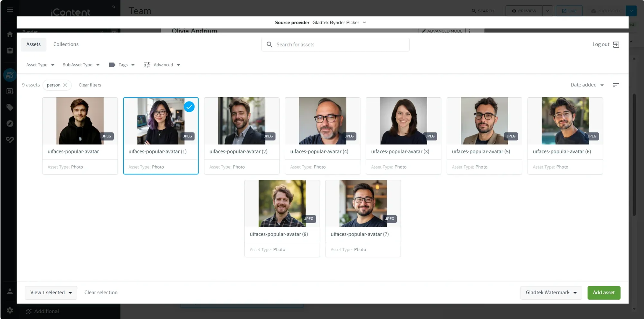Image resolution: width=644 pixels, height=319 pixels.
Task: Click Clear selection link
Action: click(x=101, y=293)
